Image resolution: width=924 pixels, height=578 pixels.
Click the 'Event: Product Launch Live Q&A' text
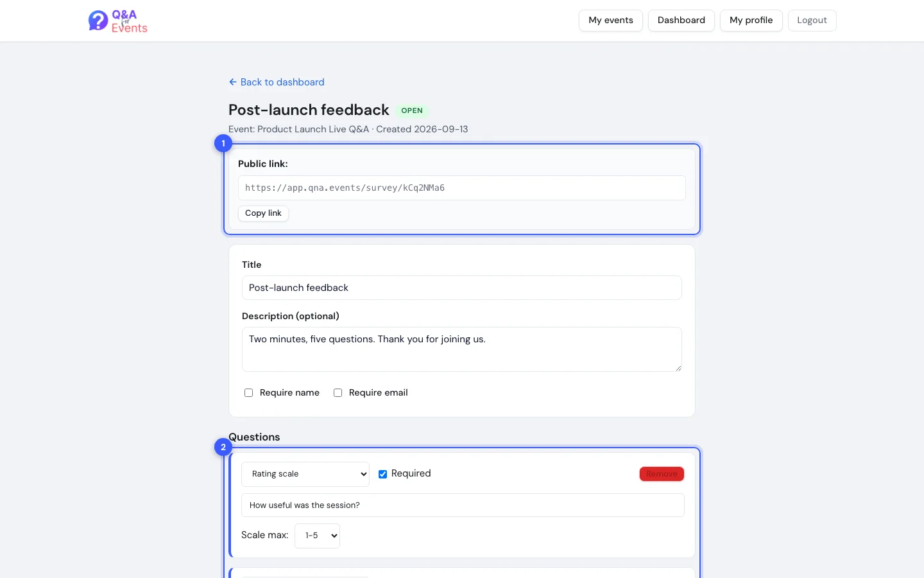[x=298, y=129]
